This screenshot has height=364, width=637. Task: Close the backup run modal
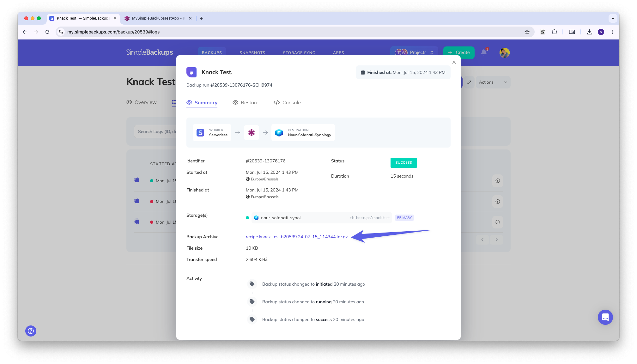point(454,62)
